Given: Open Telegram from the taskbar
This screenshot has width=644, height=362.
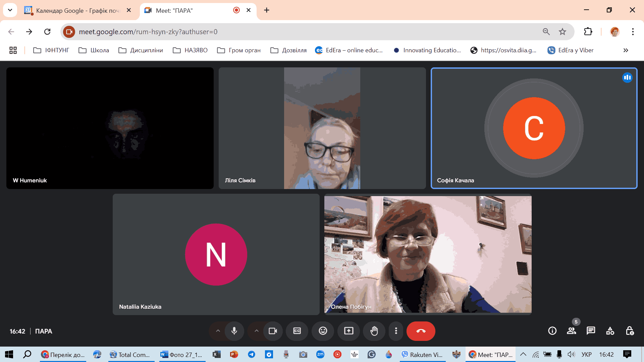Looking at the screenshot, I should (251, 355).
